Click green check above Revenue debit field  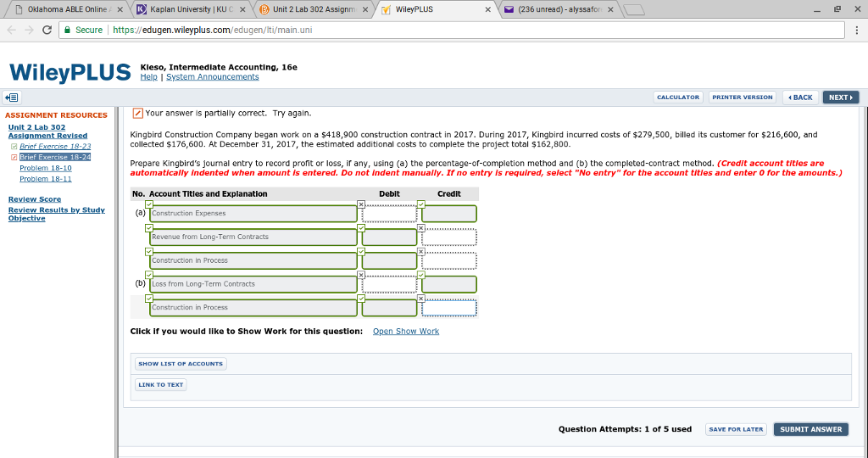click(361, 227)
